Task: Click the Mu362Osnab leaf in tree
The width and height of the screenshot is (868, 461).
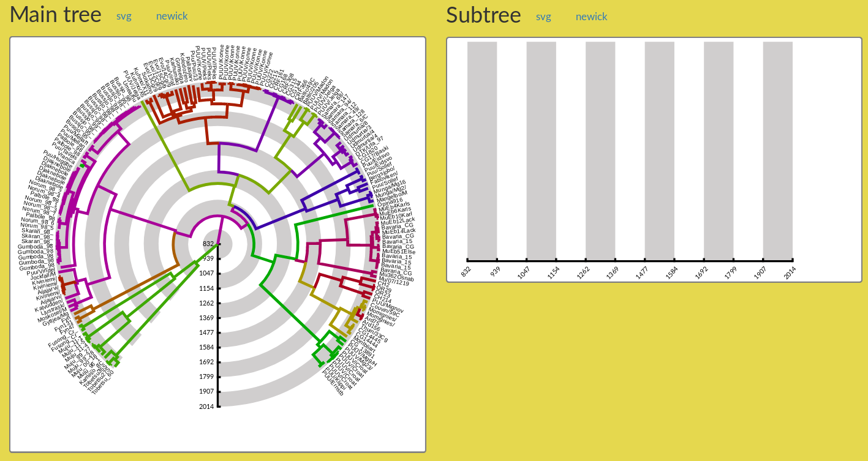Action: tap(396, 276)
